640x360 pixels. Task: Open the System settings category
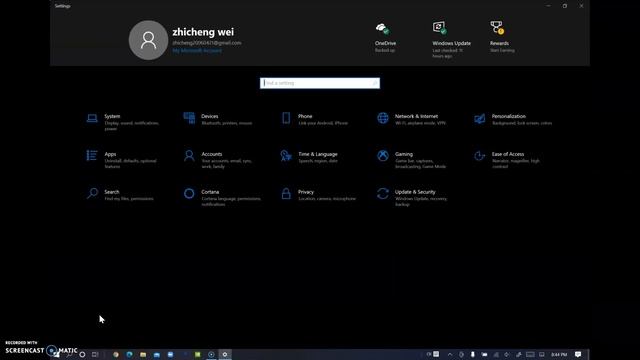(x=124, y=122)
